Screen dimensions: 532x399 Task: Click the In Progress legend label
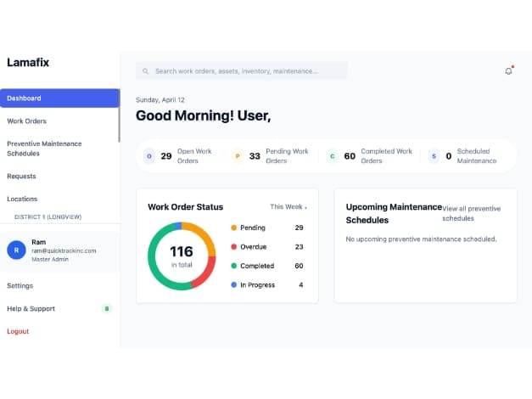coord(258,285)
